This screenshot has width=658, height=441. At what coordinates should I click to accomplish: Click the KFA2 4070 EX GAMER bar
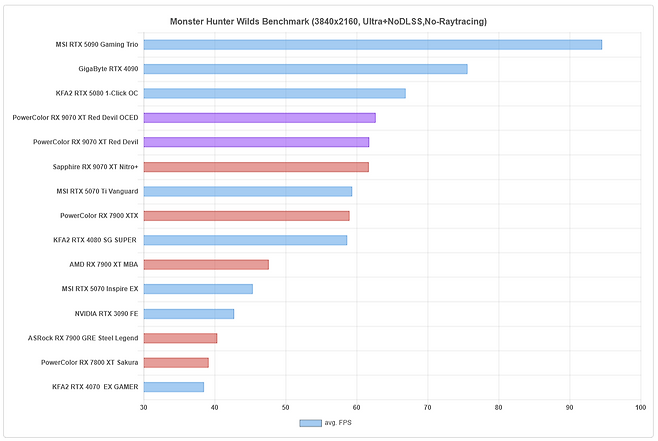(x=173, y=387)
